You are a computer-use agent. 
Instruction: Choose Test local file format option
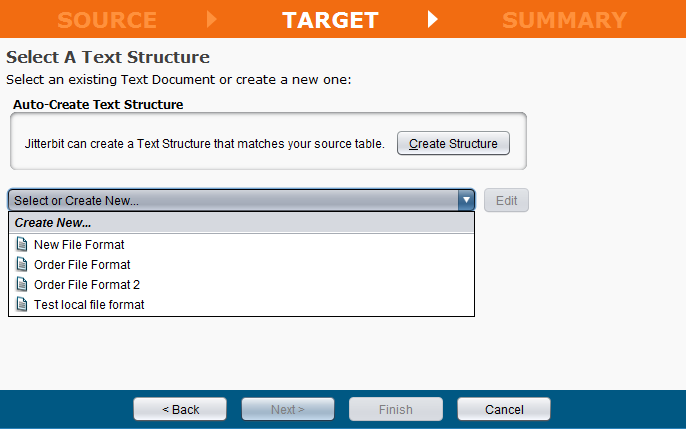point(89,304)
